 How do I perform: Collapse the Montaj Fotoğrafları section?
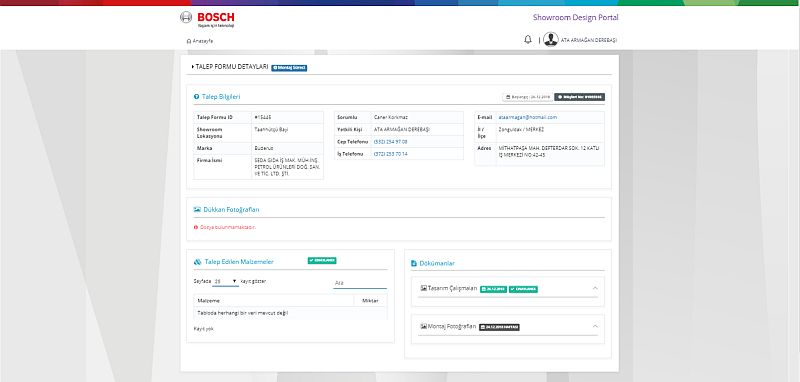pos(595,326)
